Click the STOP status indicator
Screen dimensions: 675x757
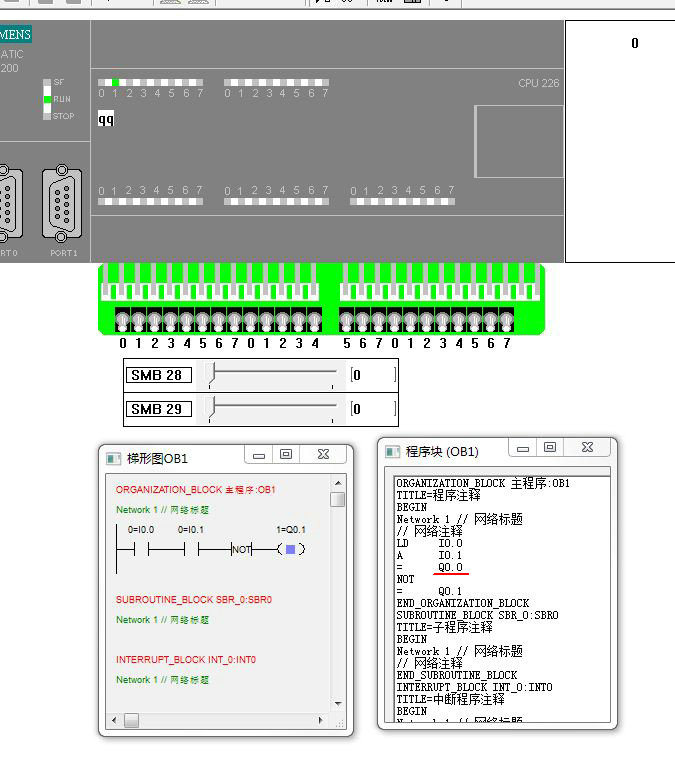point(47,116)
